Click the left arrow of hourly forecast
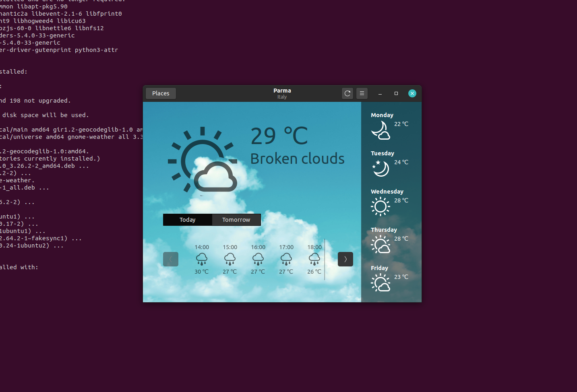The image size is (577, 392). tap(170, 259)
